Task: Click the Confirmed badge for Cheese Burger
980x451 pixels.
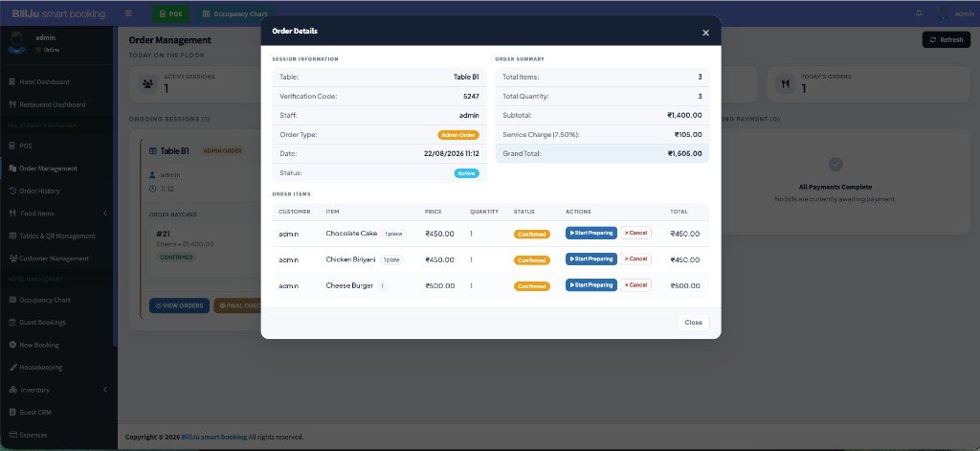Action: pyautogui.click(x=532, y=286)
